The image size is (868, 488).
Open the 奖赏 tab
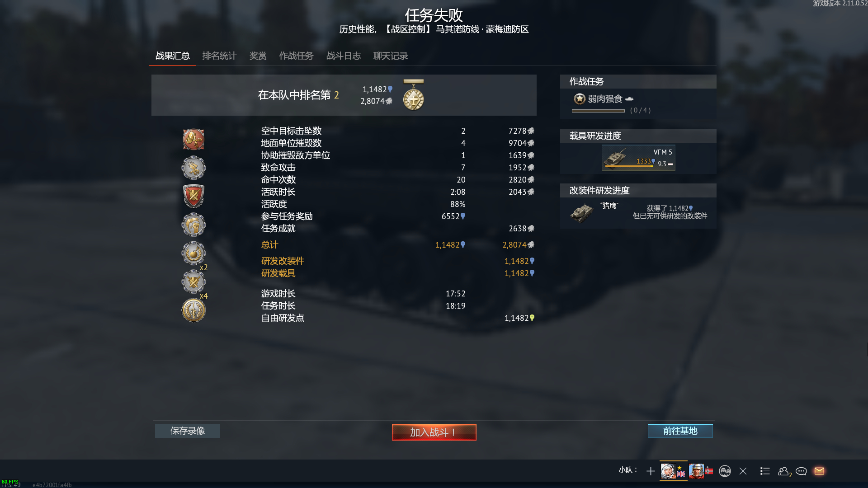pos(258,56)
